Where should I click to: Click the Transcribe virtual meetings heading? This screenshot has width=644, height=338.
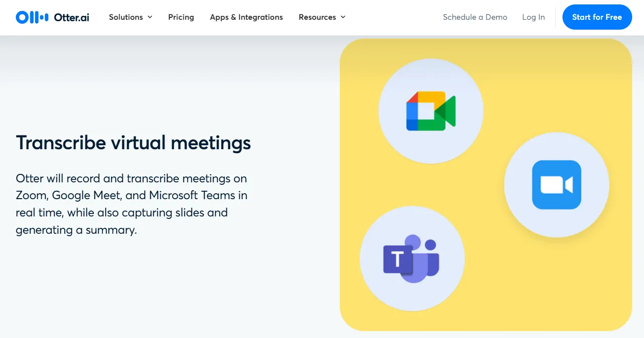(x=133, y=143)
